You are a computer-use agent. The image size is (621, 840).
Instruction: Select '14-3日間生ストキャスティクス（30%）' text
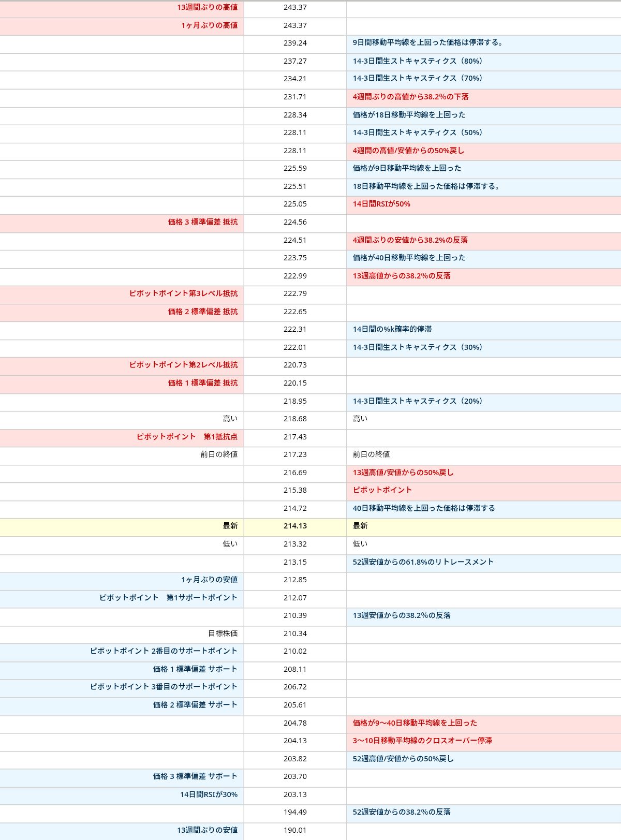pyautogui.click(x=419, y=347)
